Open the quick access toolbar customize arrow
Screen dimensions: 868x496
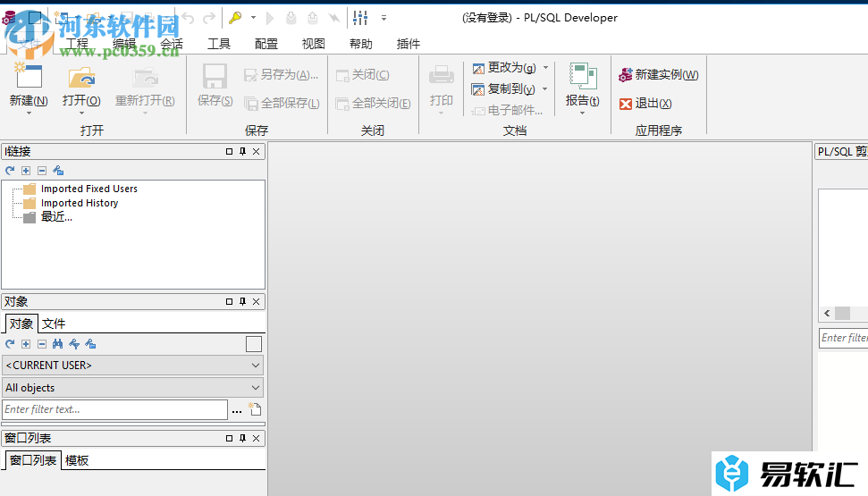pos(383,18)
